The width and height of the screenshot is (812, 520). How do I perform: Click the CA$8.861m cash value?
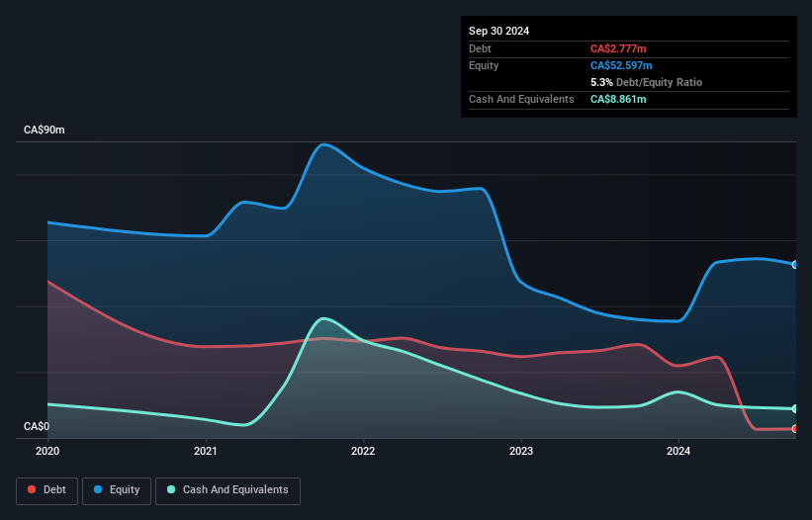(618, 99)
